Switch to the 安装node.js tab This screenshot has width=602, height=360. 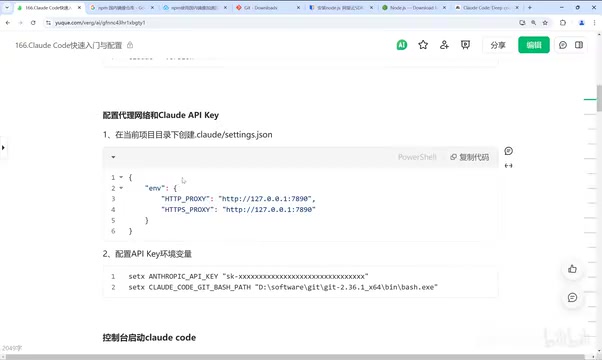[x=340, y=8]
